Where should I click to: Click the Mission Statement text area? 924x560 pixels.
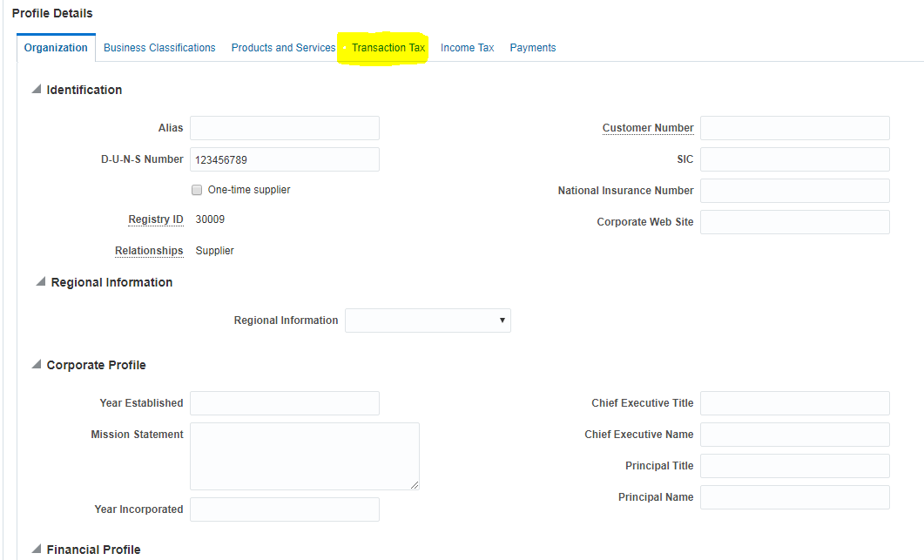click(x=304, y=455)
